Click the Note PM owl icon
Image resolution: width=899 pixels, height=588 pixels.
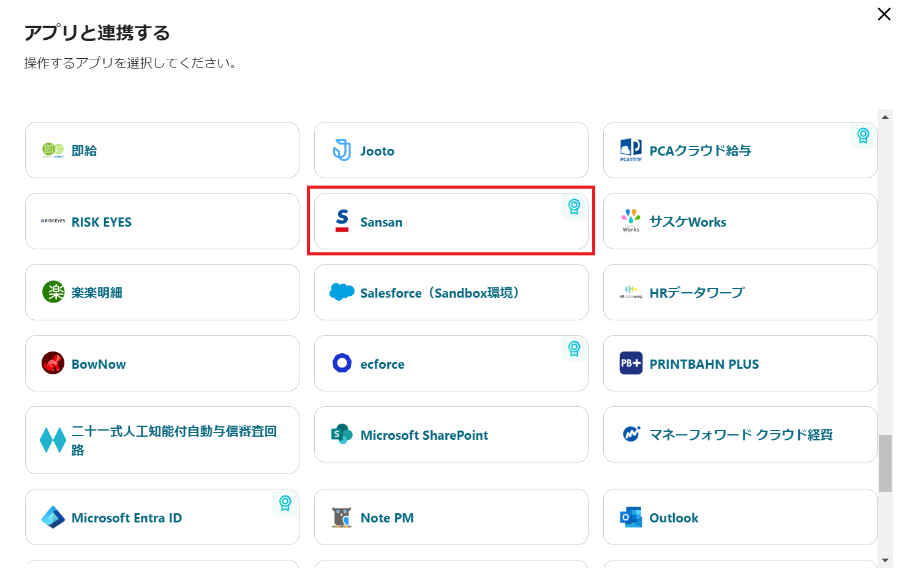point(342,518)
